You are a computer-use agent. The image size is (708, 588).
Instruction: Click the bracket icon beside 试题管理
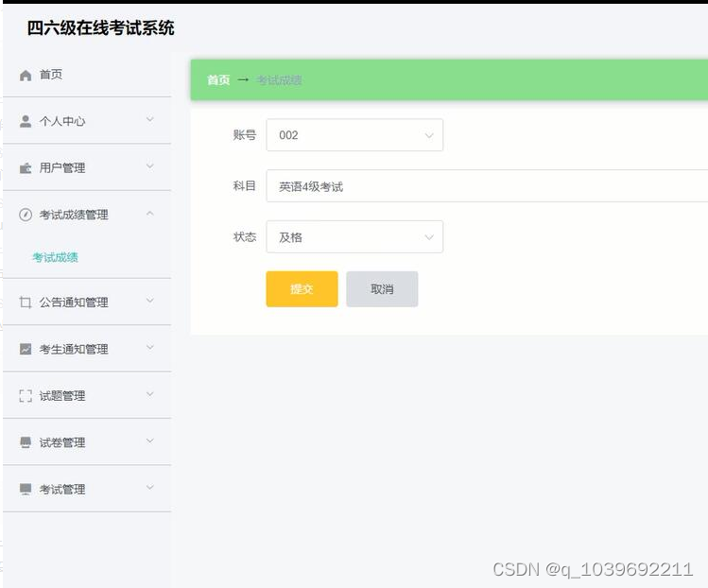(26, 395)
